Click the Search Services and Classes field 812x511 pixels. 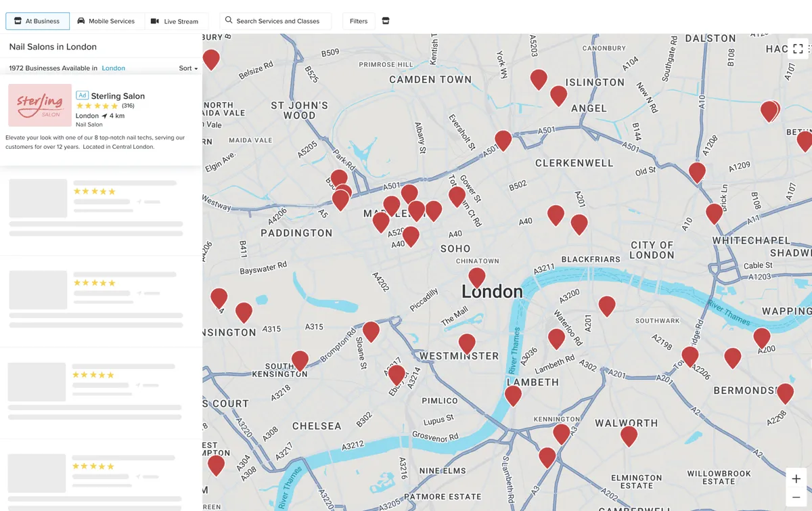click(276, 21)
